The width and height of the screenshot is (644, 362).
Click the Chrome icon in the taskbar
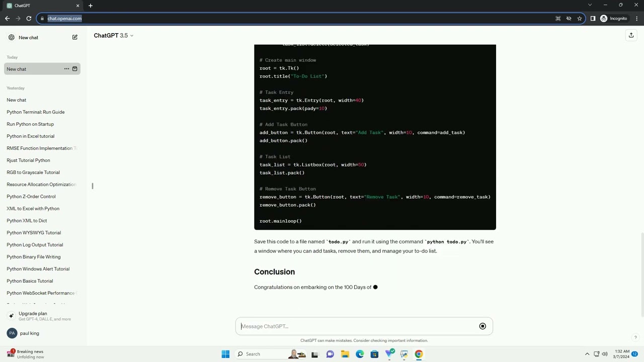coord(419,354)
